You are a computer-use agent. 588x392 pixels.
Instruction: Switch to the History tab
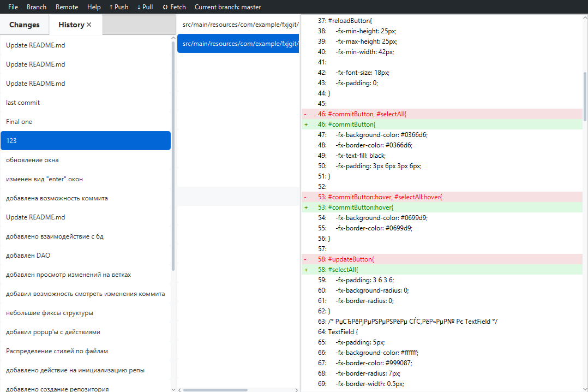[71, 25]
